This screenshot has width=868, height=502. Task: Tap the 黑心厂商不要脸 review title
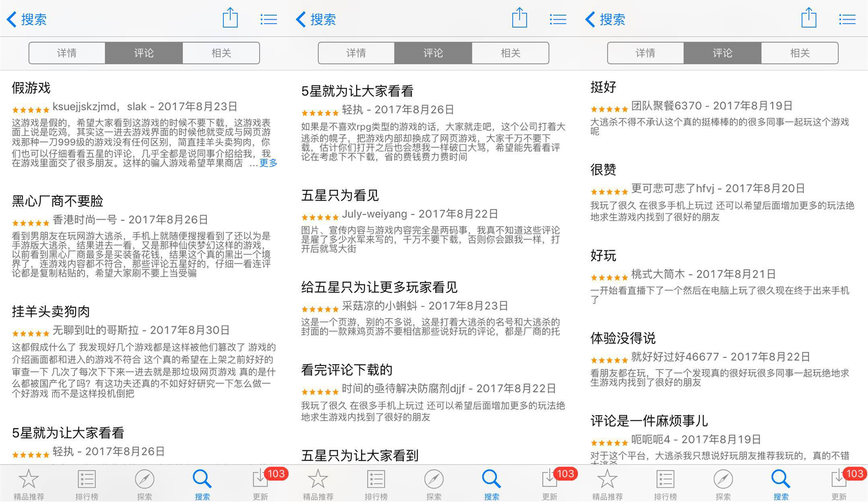tap(58, 201)
